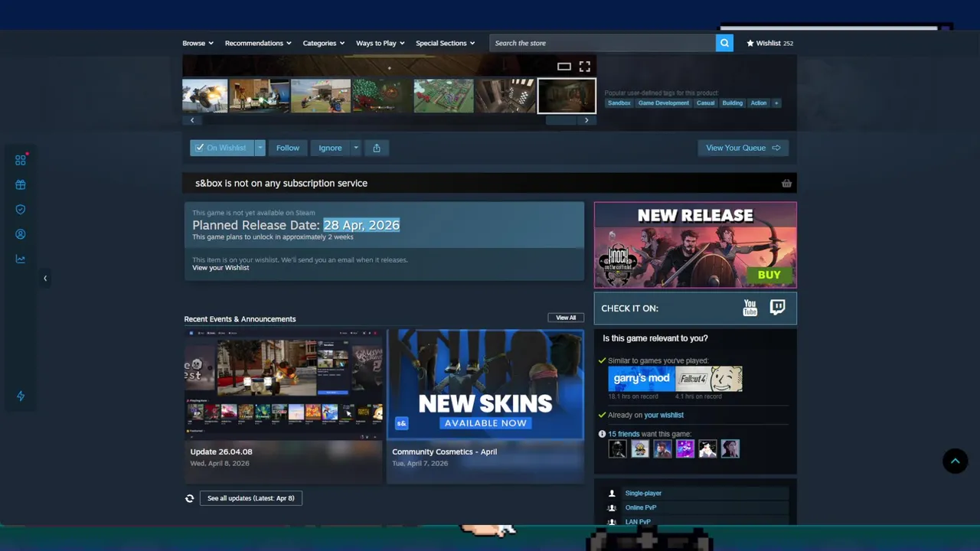Open the wishlist options dropdown arrow

pos(260,148)
